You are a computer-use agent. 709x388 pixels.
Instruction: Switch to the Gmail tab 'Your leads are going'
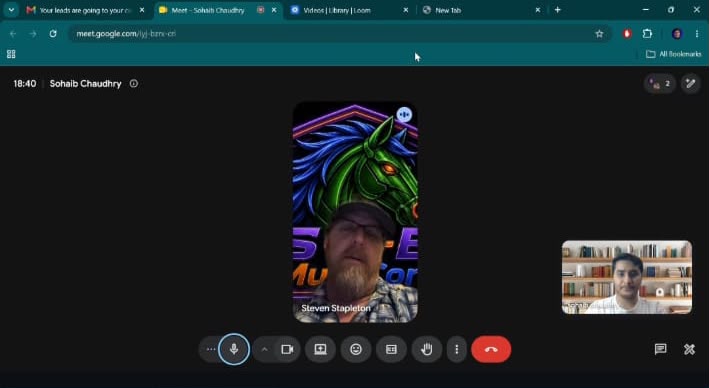(x=85, y=10)
